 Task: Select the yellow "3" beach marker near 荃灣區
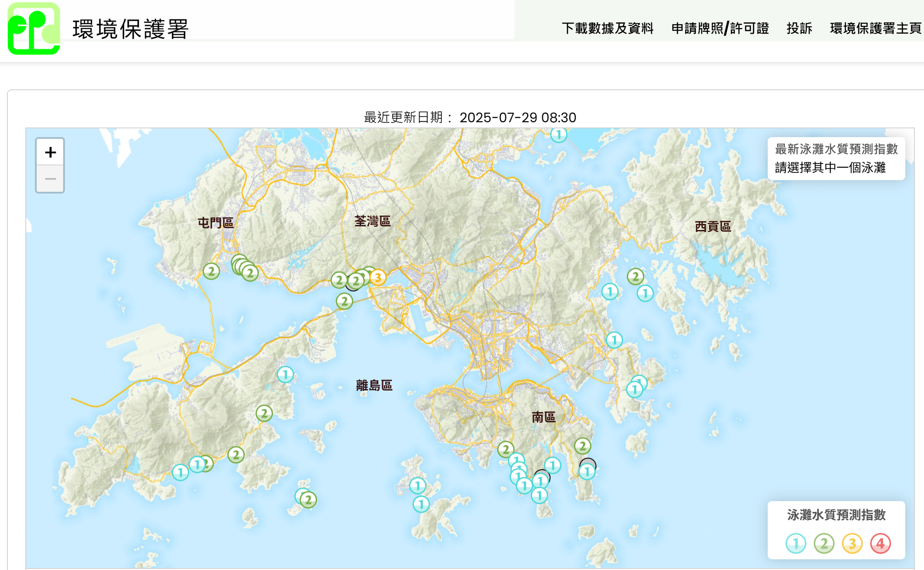[378, 278]
